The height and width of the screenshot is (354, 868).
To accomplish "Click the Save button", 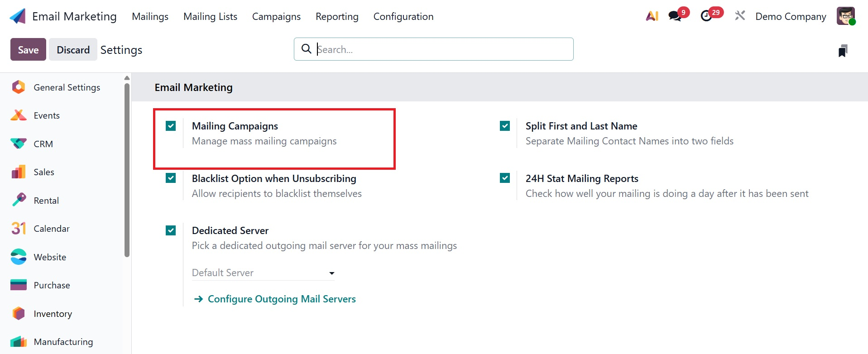I will tap(28, 49).
